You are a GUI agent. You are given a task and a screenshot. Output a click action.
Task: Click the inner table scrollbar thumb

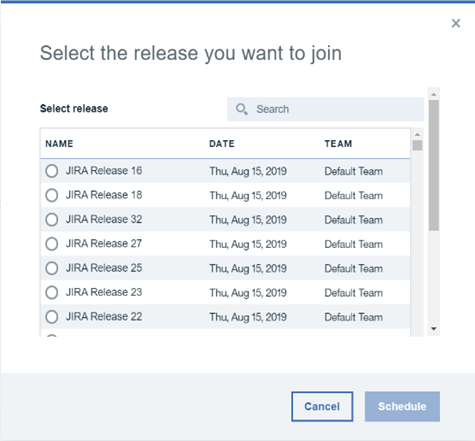417,145
